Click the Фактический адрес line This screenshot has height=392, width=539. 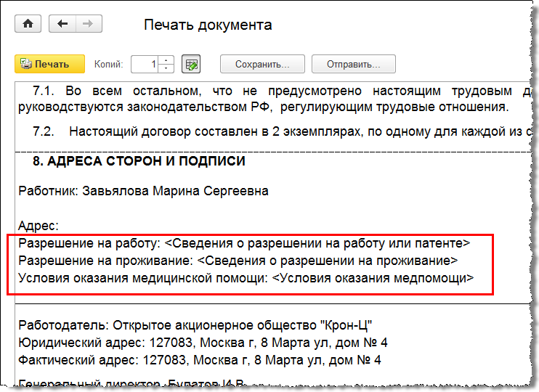click(x=199, y=360)
